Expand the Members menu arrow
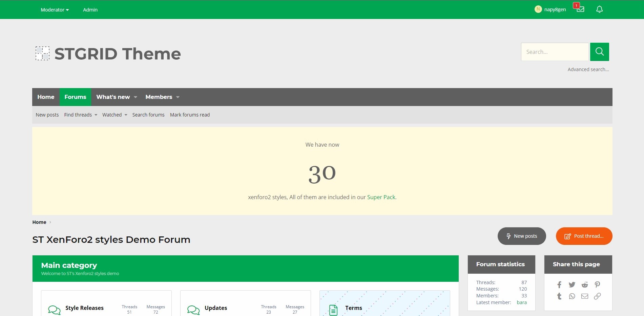Viewport: 644px width, 316px height. (178, 97)
